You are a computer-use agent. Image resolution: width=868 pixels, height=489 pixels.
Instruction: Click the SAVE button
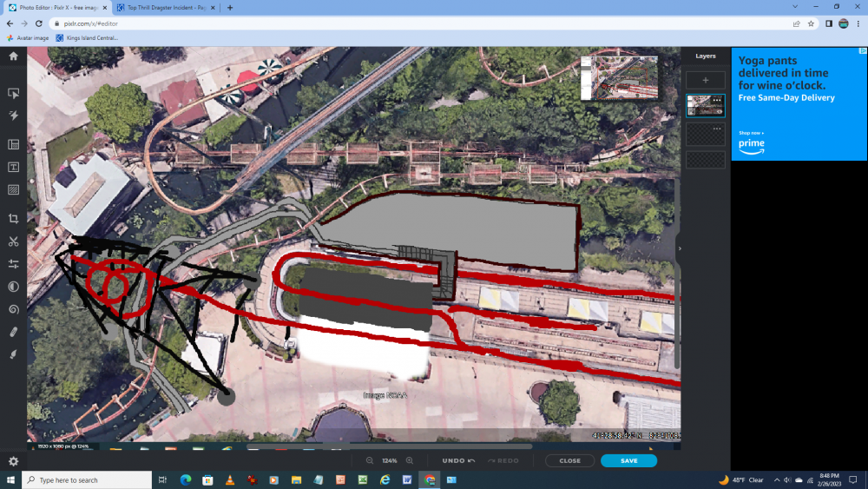point(628,461)
